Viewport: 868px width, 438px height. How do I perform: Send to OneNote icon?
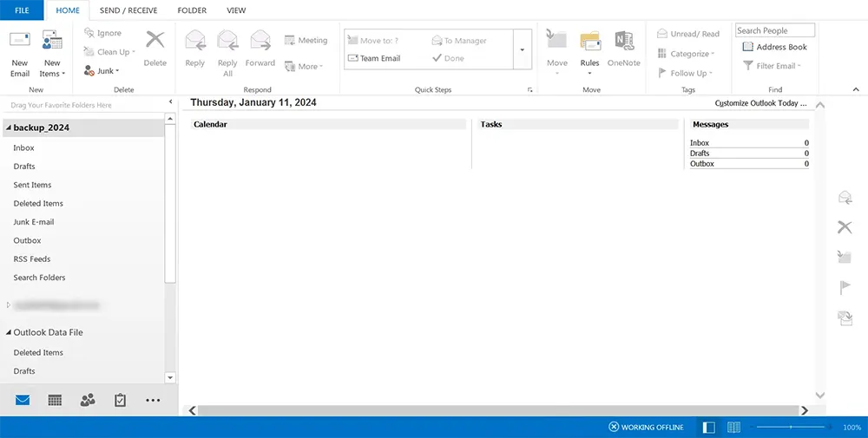point(624,41)
